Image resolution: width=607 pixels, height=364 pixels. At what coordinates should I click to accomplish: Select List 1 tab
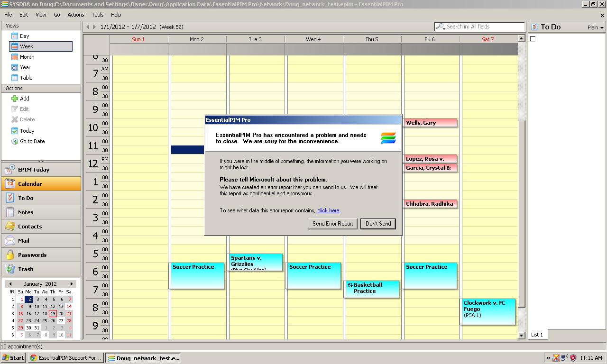[537, 335]
